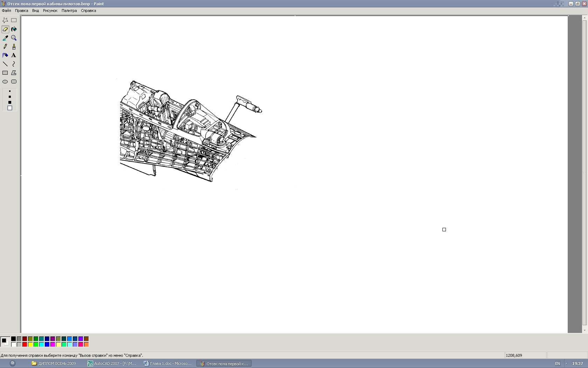Select the Curve tool
Viewport: 588px width, 368px height.
point(14,64)
